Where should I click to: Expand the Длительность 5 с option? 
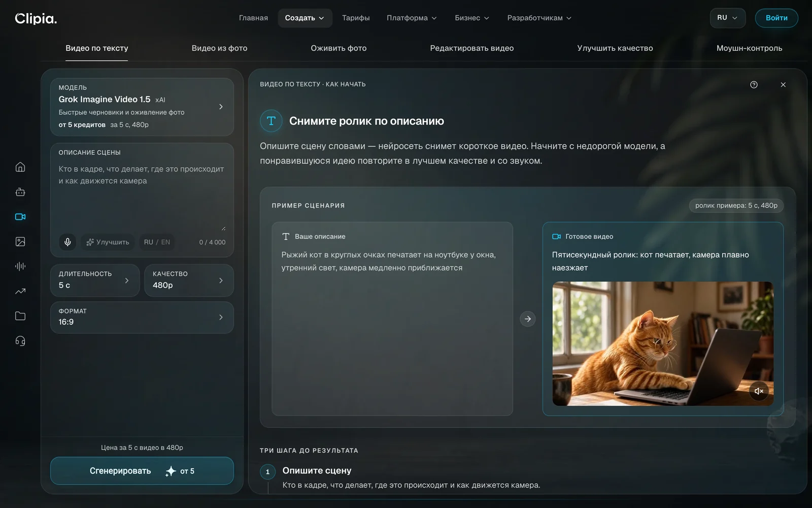(x=95, y=280)
